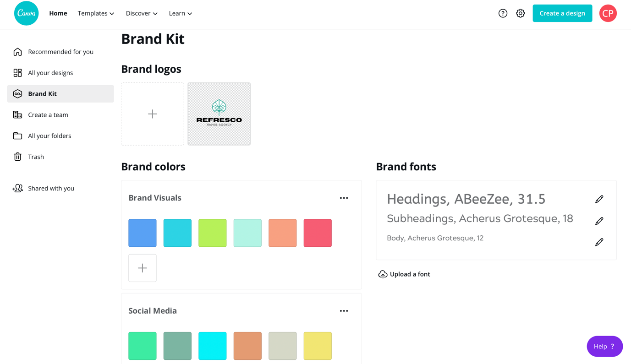The image size is (631, 364).
Task: Expand the Discover dropdown menu
Action: point(142,13)
